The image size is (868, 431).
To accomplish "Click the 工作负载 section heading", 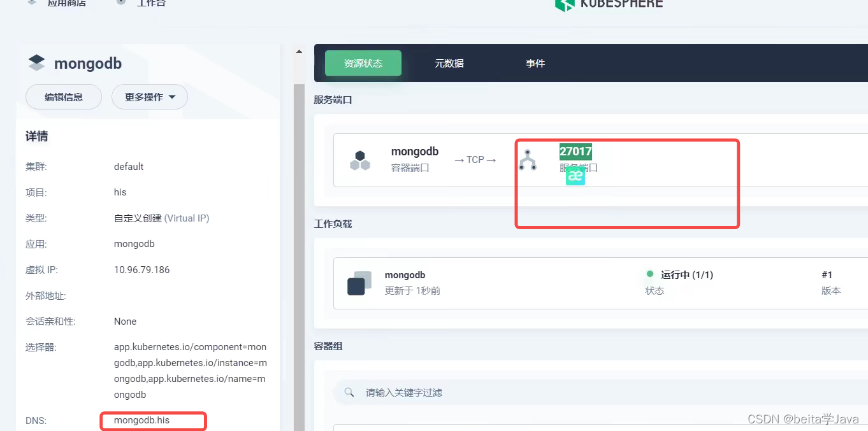I will coord(333,224).
